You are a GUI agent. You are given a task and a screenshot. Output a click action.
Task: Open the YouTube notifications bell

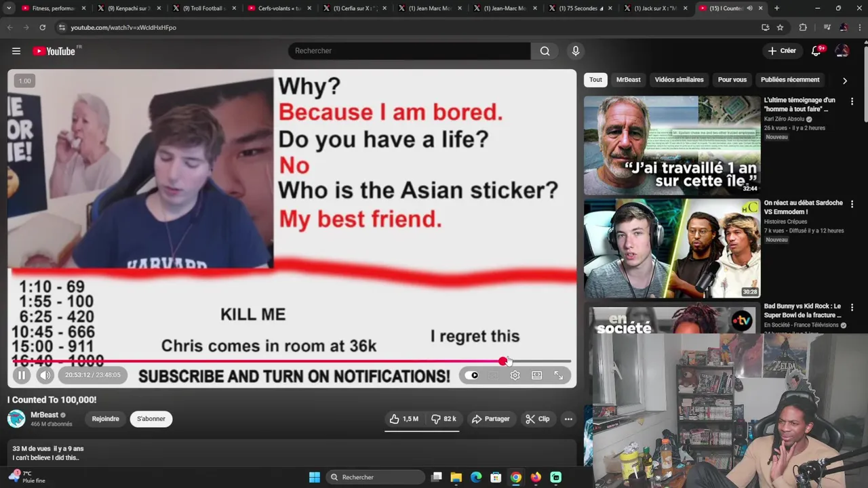(816, 51)
